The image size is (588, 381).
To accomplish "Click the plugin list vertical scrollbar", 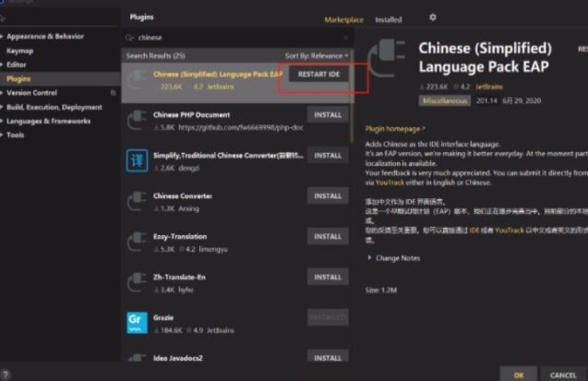I will tap(352, 97).
